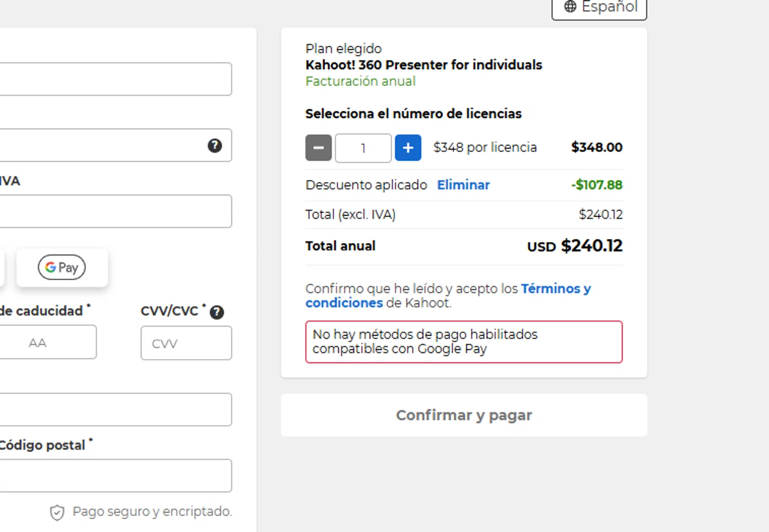
Task: Click the help icon inside the text field
Action: [215, 146]
